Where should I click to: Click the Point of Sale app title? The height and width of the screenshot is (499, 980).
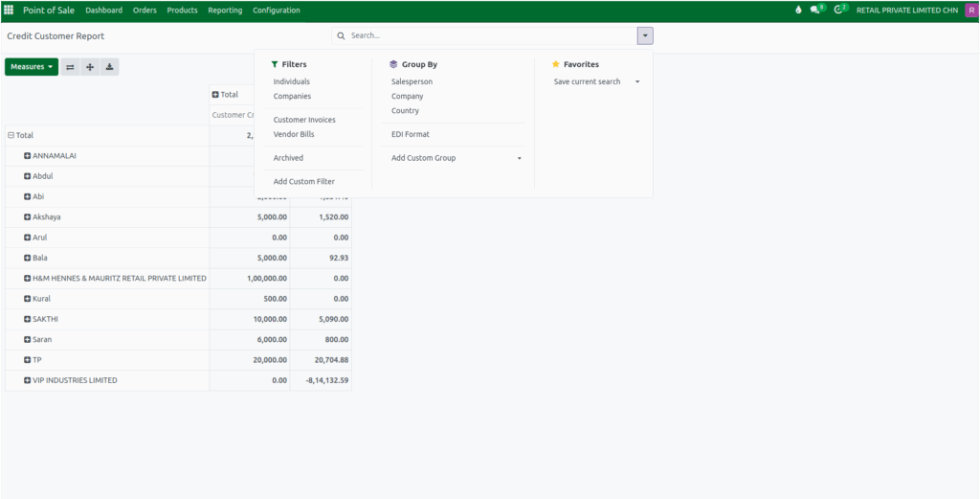(49, 10)
